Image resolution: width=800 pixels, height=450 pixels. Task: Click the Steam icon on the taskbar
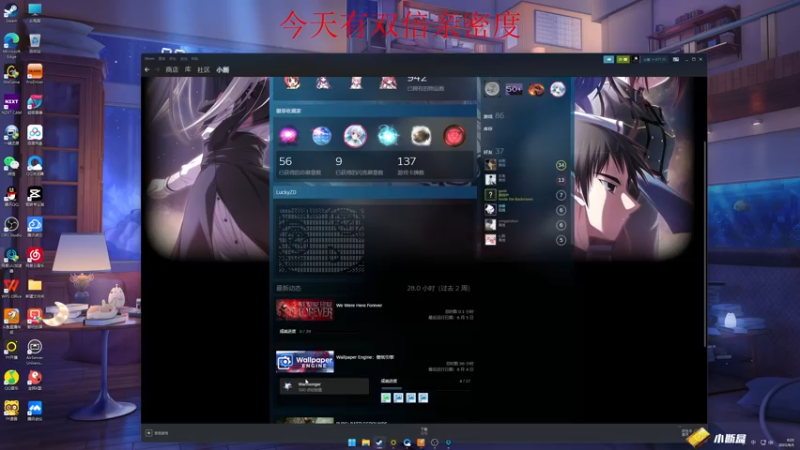click(379, 442)
